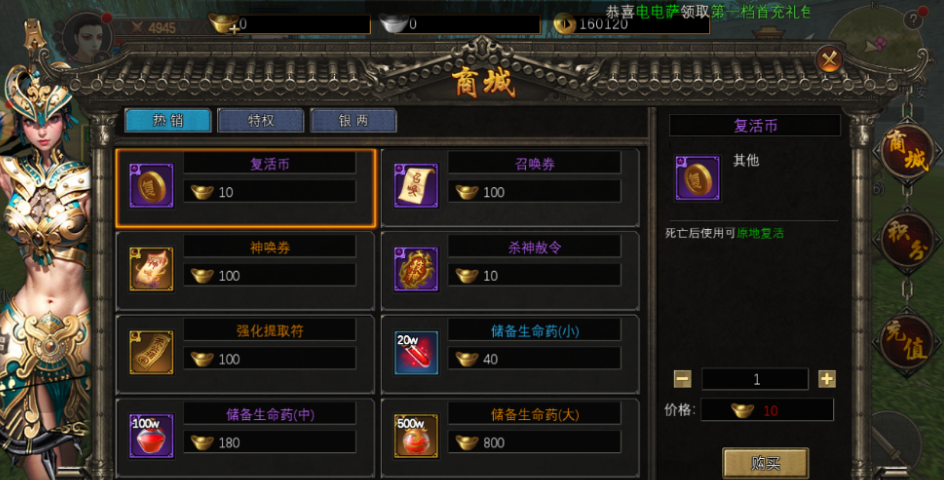944x480 pixels.
Task: Select the 杀神赦令 red emblem icon
Action: pyautogui.click(x=416, y=269)
